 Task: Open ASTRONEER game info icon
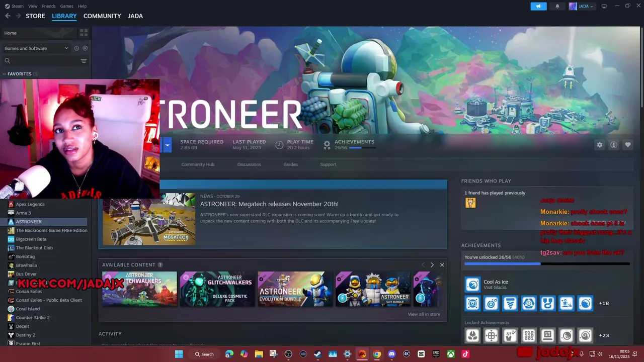tap(613, 145)
